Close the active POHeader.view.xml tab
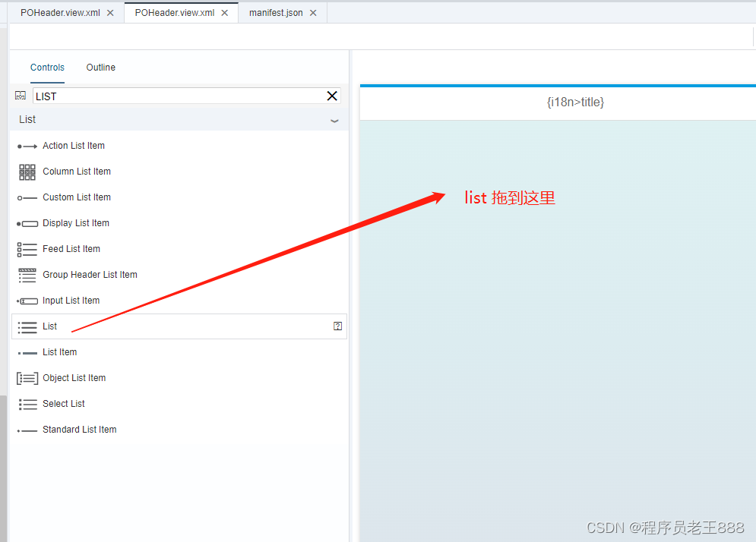The image size is (756, 542). (225, 13)
